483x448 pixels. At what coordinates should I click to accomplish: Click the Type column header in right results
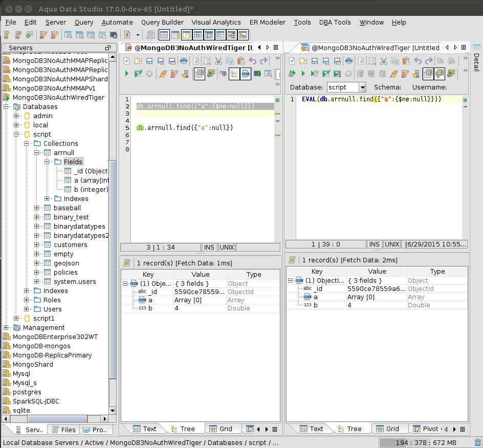(x=437, y=272)
